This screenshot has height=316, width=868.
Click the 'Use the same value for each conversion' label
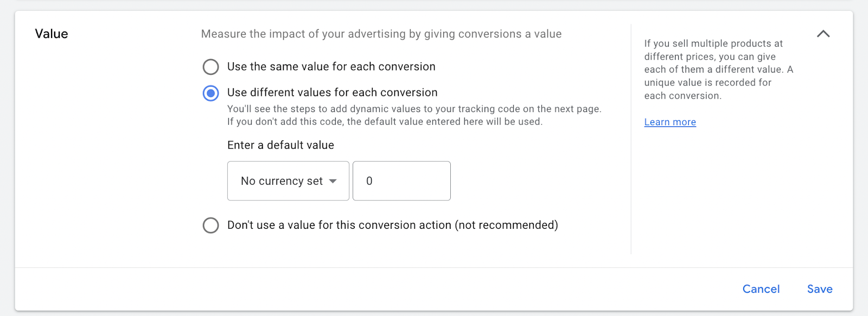tap(331, 67)
